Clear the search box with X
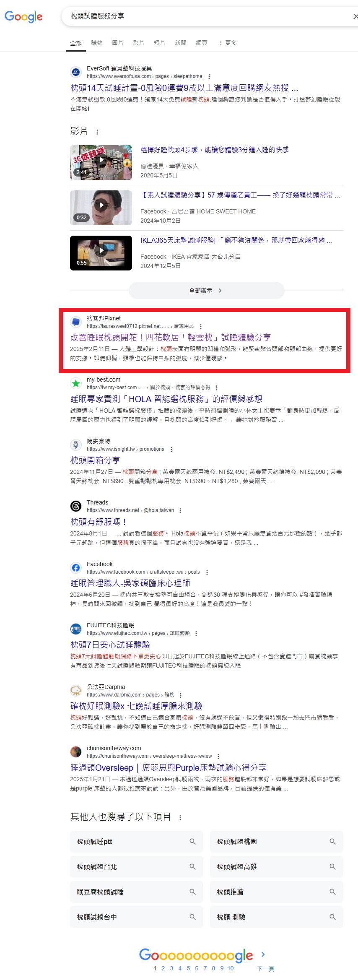 point(355,16)
